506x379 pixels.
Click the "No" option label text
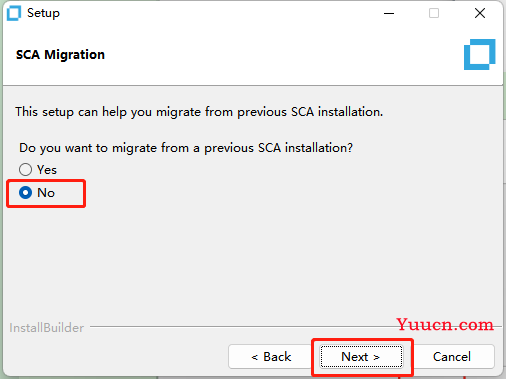point(46,193)
